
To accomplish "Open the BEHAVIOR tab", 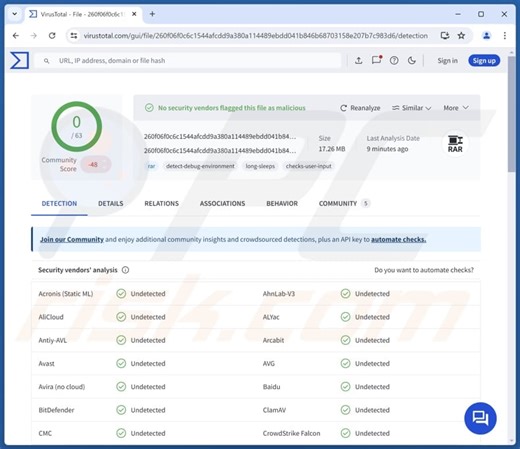I will tap(282, 203).
